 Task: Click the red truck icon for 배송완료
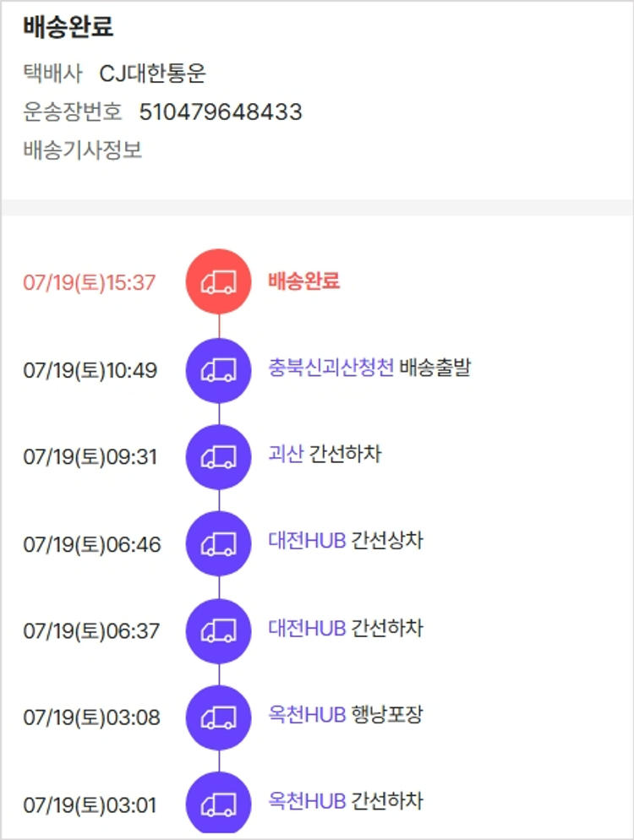click(x=218, y=281)
